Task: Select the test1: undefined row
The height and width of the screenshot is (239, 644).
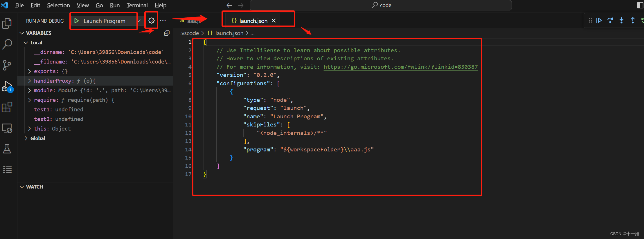Action: click(95, 110)
